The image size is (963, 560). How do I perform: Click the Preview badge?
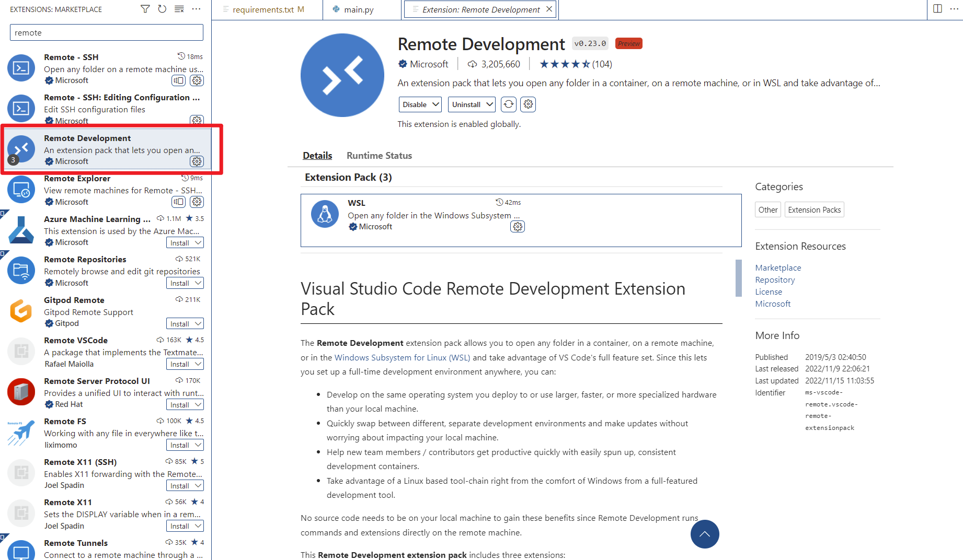click(x=628, y=43)
